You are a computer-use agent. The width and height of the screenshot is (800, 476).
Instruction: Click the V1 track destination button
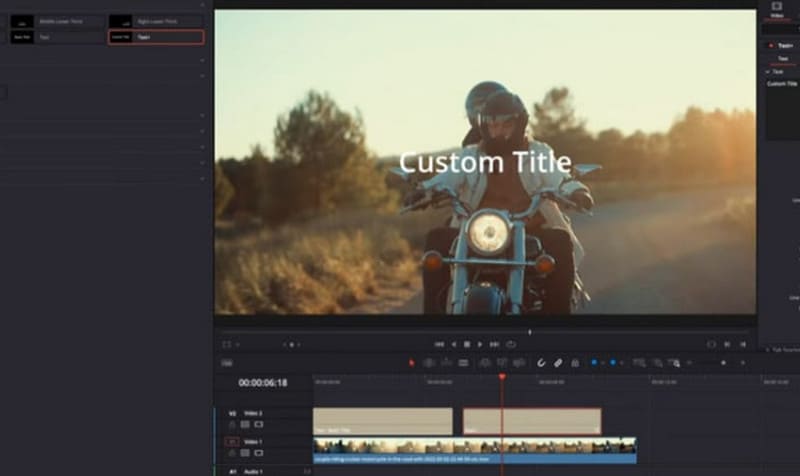pyautogui.click(x=231, y=441)
